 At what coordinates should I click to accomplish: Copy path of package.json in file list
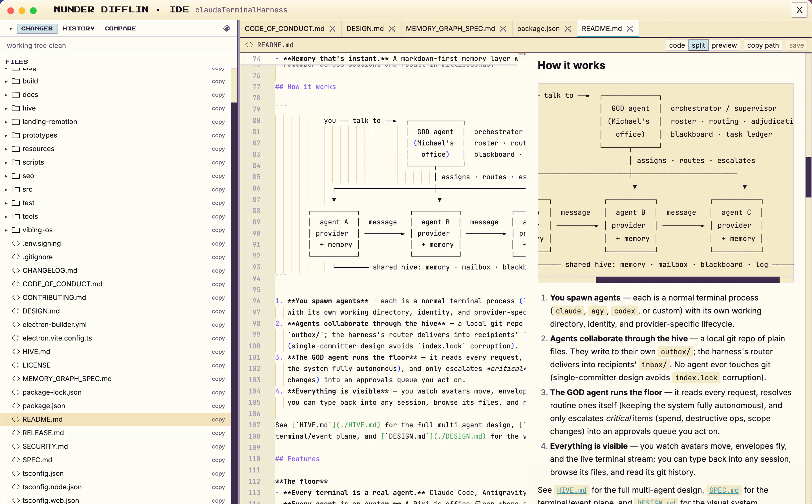click(x=218, y=406)
